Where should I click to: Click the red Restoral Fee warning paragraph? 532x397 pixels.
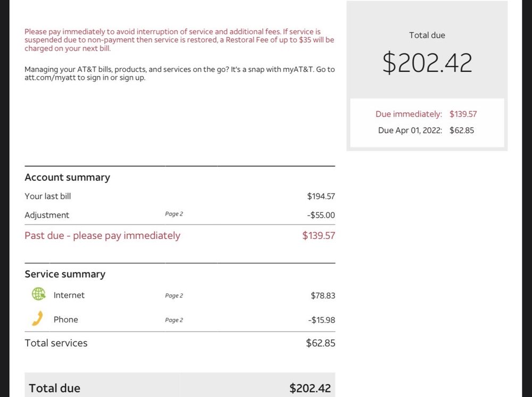tap(179, 40)
